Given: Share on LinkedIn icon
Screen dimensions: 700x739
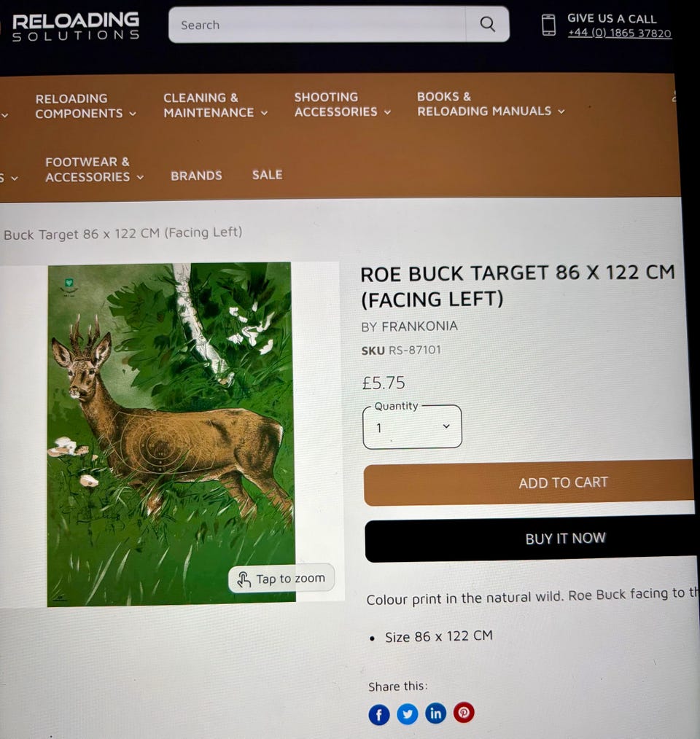Looking at the screenshot, I should click(x=436, y=713).
